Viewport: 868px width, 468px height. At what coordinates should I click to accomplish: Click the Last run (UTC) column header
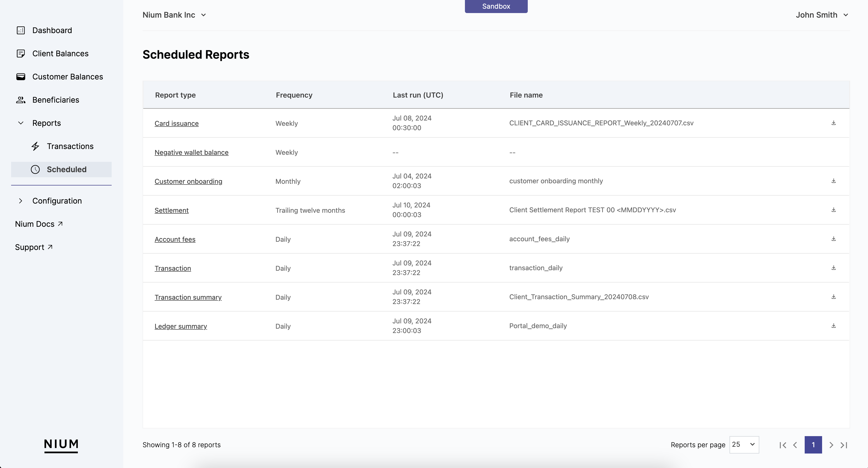(418, 95)
